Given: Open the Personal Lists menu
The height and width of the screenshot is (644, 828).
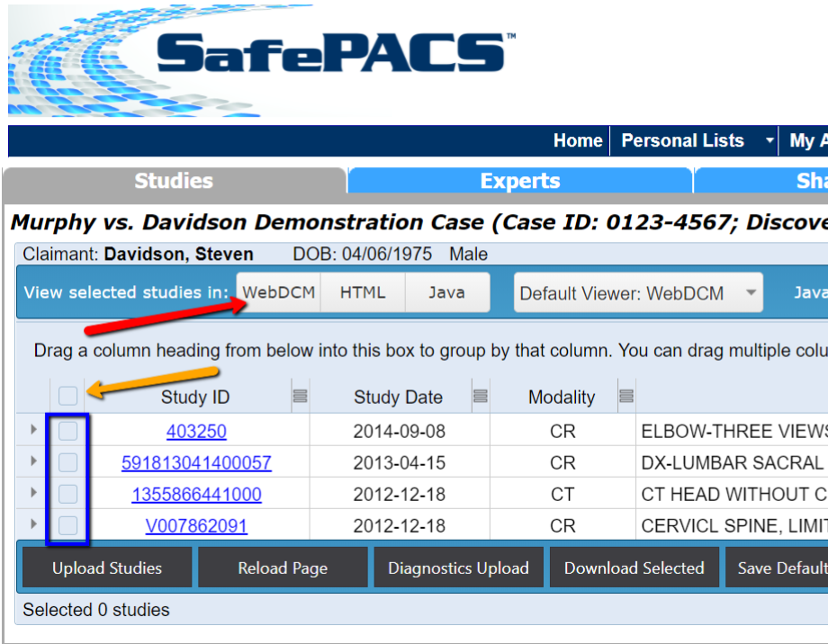Looking at the screenshot, I should click(682, 140).
